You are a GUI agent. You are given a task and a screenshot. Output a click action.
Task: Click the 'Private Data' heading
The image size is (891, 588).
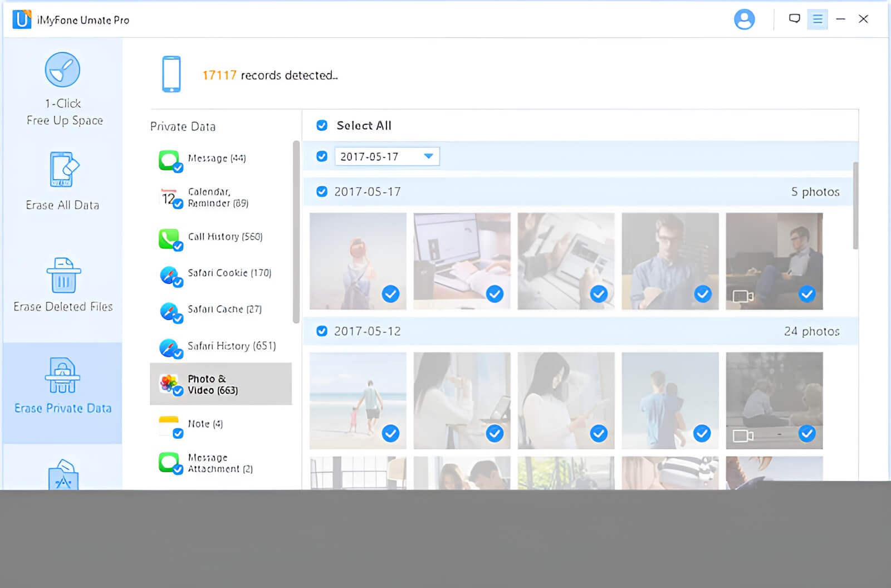(x=183, y=126)
